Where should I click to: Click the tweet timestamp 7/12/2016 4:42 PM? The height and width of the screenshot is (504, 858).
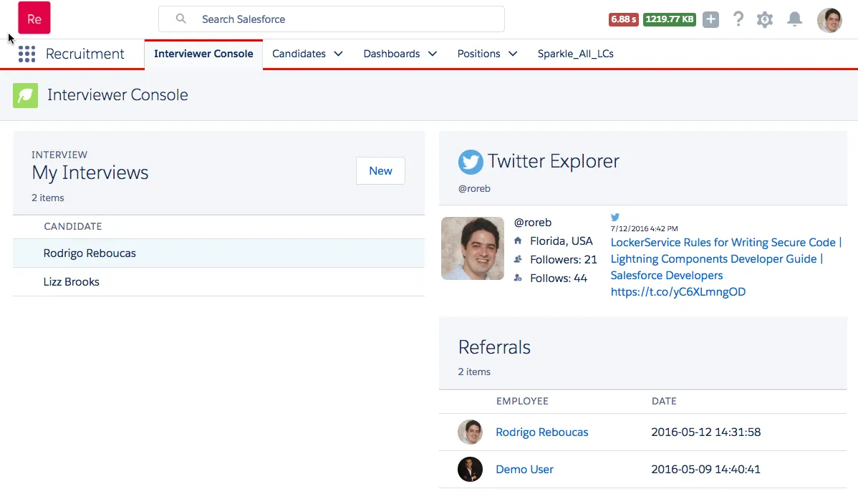pos(644,229)
